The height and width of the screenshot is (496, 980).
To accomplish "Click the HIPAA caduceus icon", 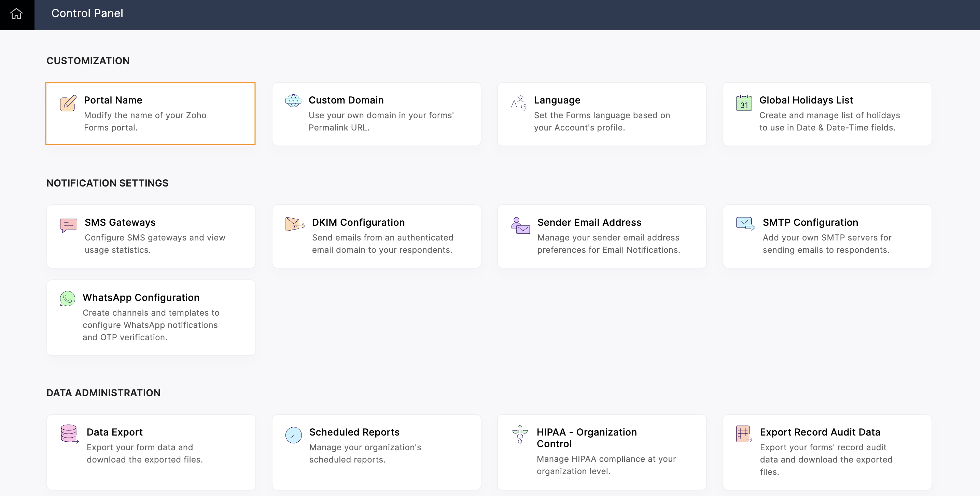I will tap(520, 435).
